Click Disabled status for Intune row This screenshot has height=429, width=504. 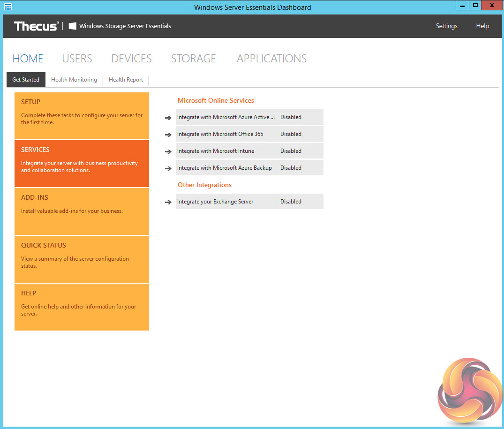(291, 151)
